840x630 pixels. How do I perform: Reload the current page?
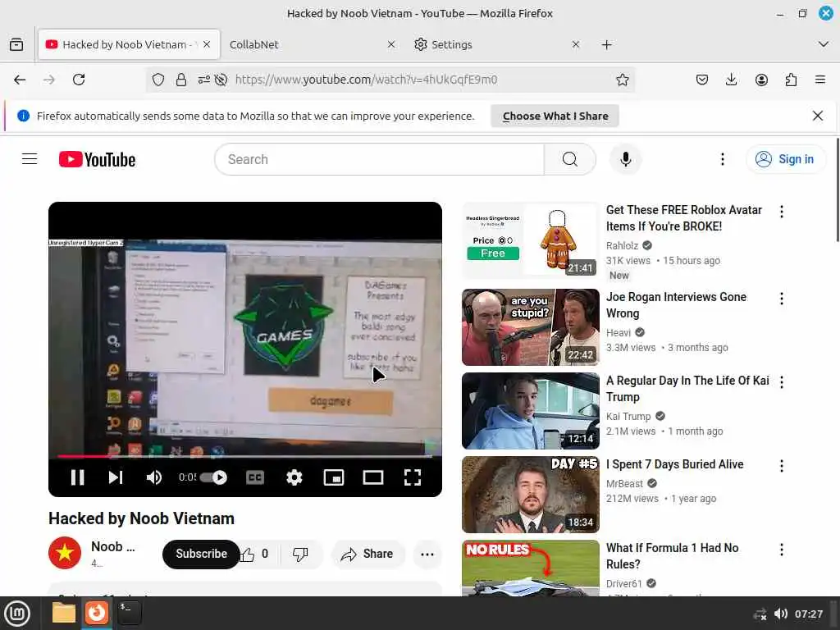click(x=79, y=80)
